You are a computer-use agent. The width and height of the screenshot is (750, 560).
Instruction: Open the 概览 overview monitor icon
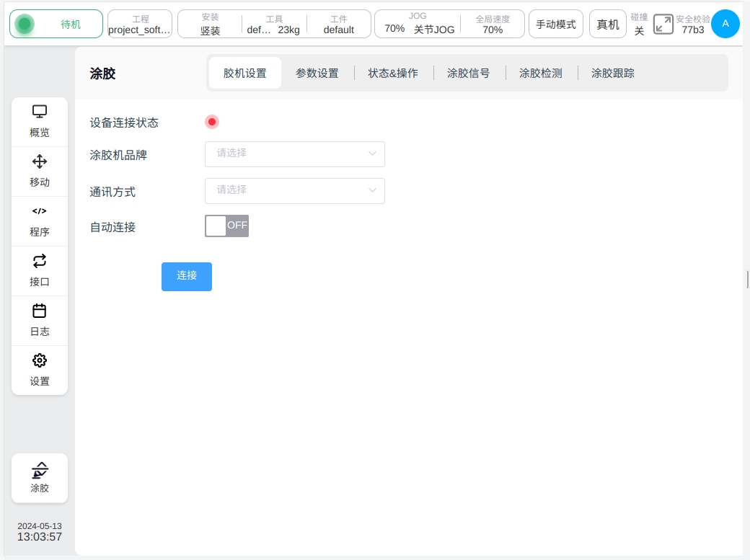tap(40, 112)
